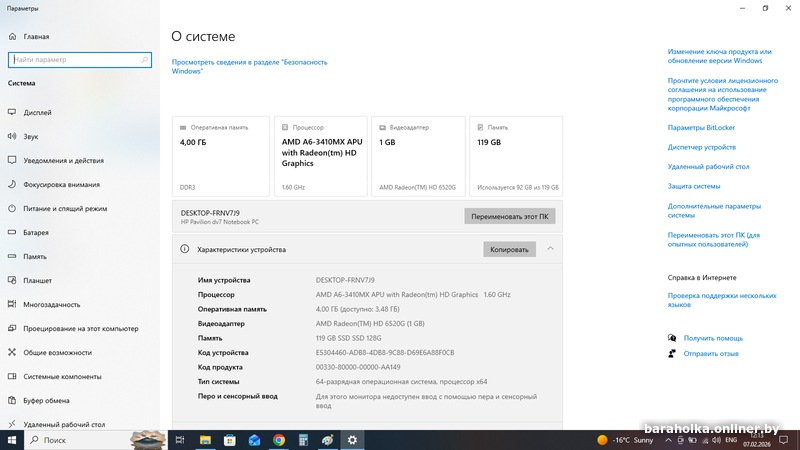
Task: Open the Дисплей settings page
Action: click(x=38, y=113)
